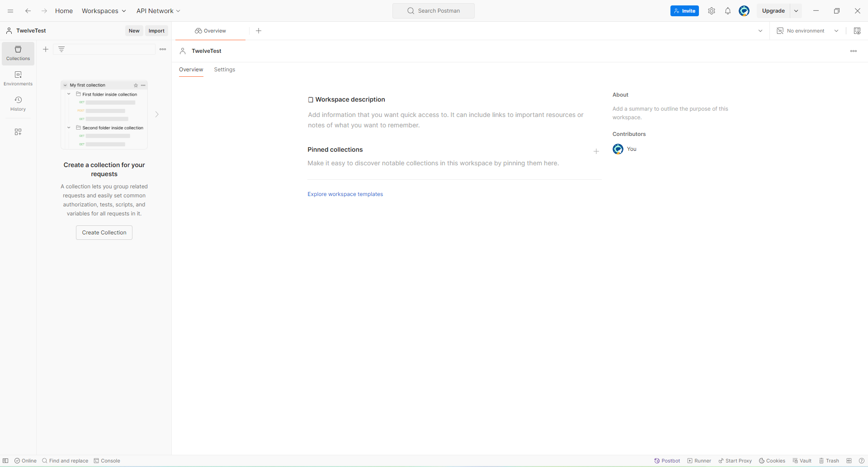The height and width of the screenshot is (467, 868).
Task: Select the History sidebar icon
Action: [x=18, y=104]
